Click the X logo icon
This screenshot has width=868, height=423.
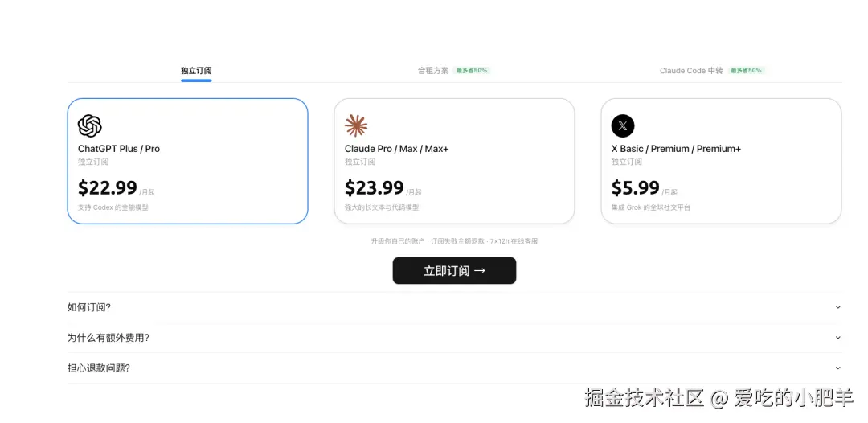(623, 126)
